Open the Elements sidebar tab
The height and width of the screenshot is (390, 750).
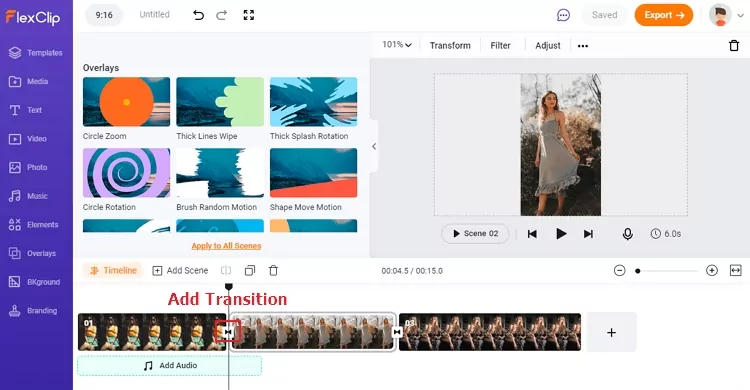[x=33, y=224]
